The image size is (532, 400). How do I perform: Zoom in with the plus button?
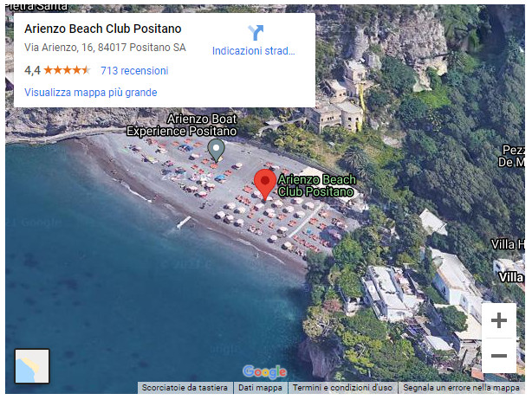click(x=499, y=320)
